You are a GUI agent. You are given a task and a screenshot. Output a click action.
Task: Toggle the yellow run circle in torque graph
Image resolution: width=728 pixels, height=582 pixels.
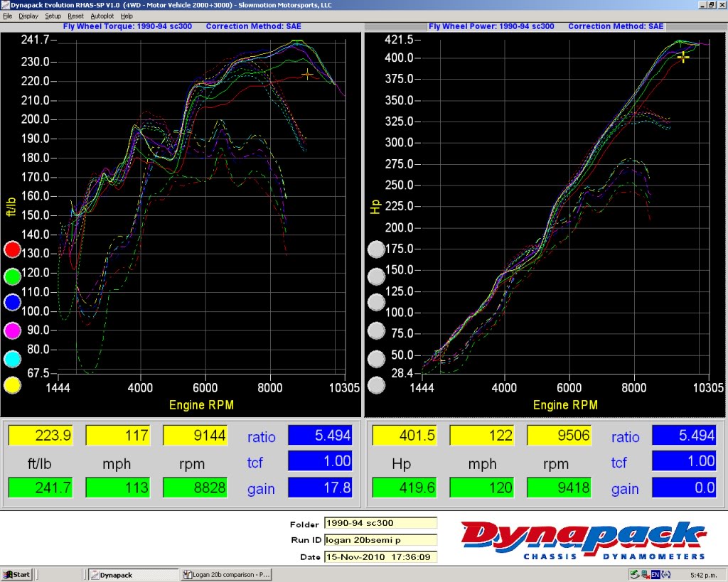pos(12,385)
